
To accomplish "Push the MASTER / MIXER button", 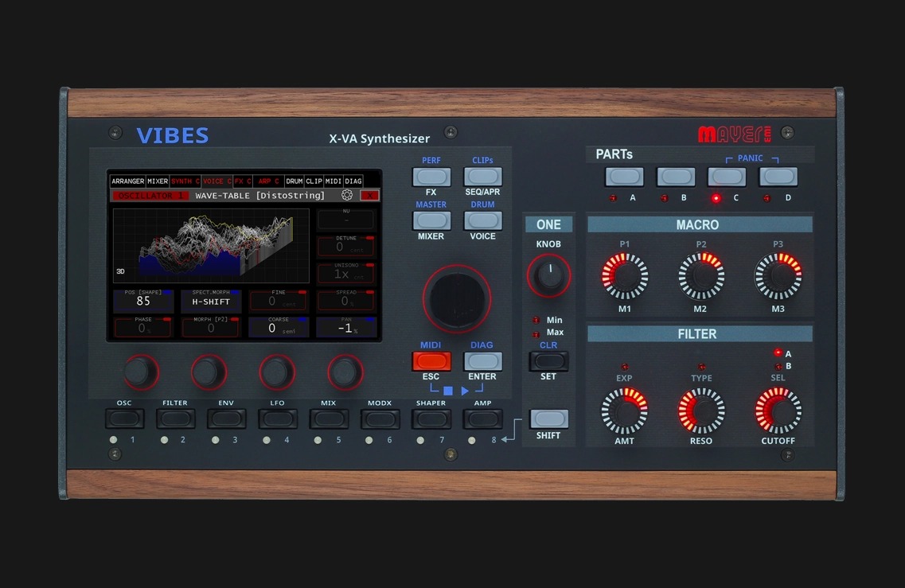I will [x=431, y=220].
